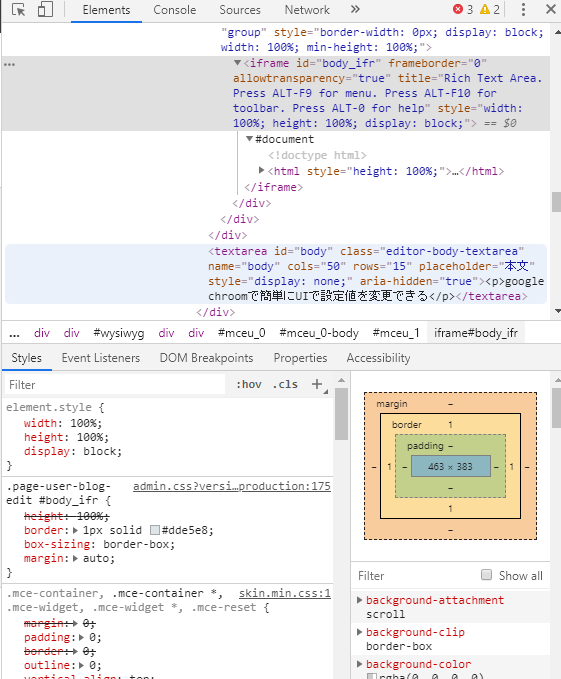
Task: Switch to the Sources tab
Action: pyautogui.click(x=240, y=10)
